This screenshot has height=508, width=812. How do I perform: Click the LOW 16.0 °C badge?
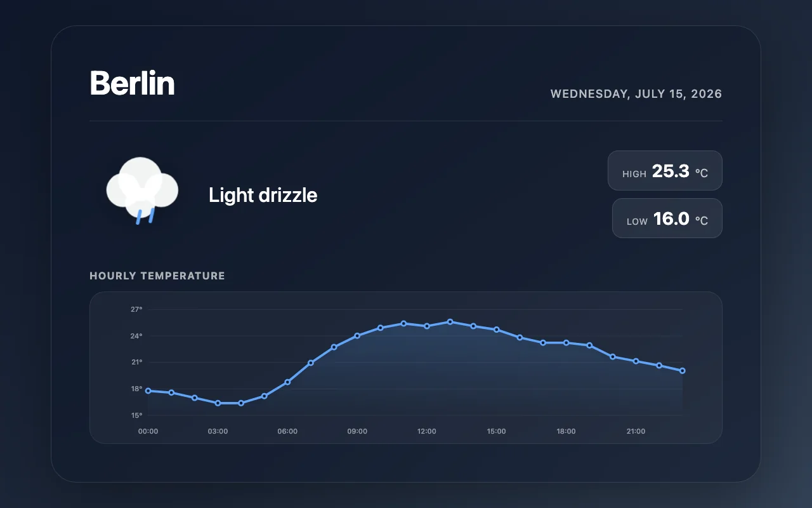click(667, 218)
